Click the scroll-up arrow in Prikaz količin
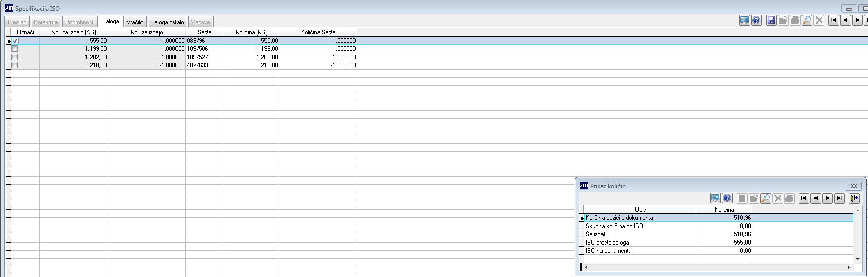This screenshot has height=277, width=868. 857,210
